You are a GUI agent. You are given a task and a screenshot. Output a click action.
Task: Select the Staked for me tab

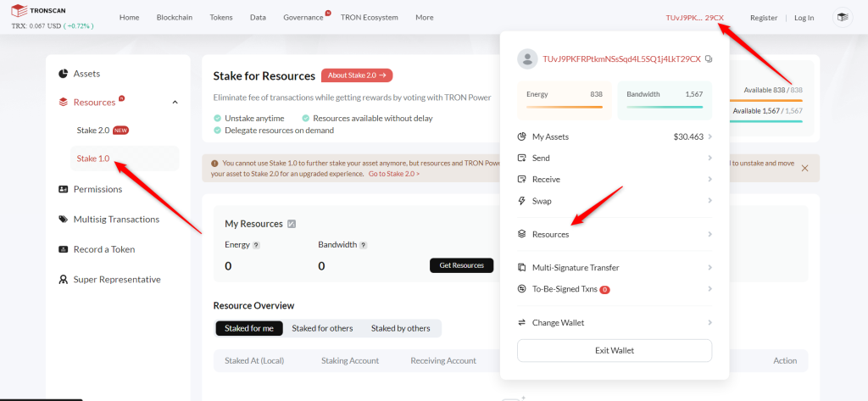pyautogui.click(x=248, y=328)
